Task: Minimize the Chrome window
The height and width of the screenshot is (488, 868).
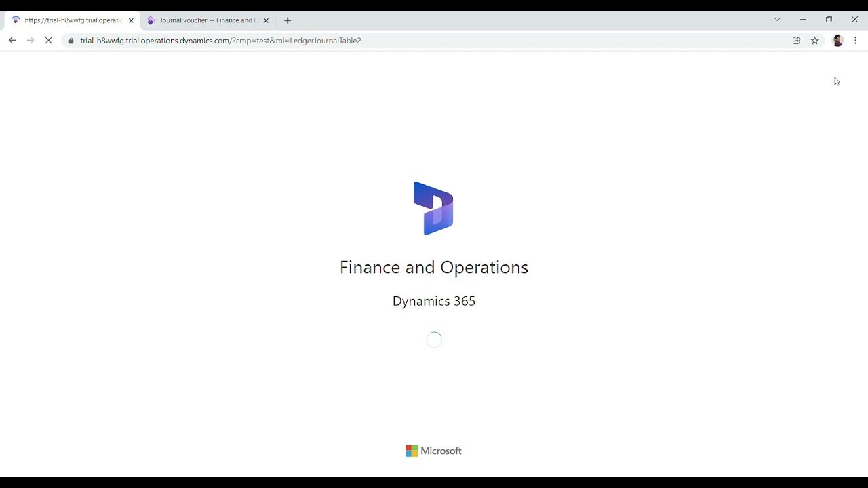Action: pos(803,20)
